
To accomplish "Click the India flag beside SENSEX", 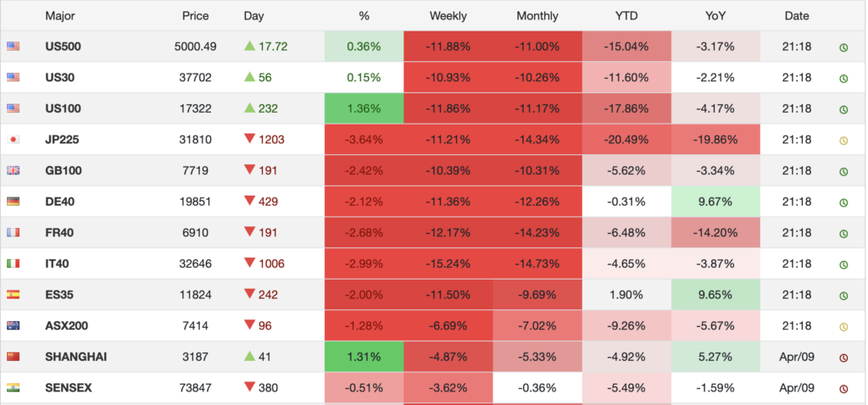I will coord(13,388).
